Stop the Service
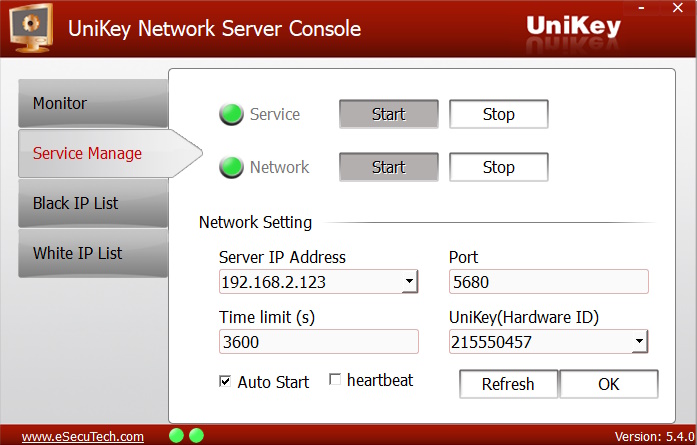Image resolution: width=697 pixels, height=445 pixels. 499,114
